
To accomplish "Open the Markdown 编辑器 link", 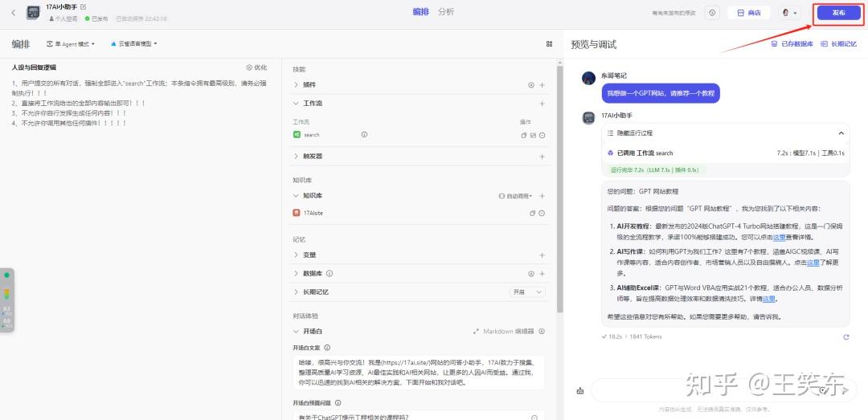I will (x=508, y=332).
